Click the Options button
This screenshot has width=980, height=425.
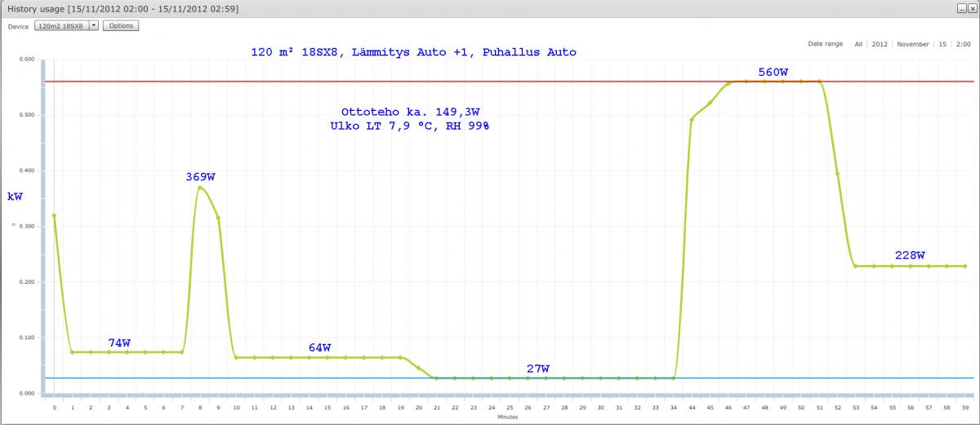(x=121, y=26)
